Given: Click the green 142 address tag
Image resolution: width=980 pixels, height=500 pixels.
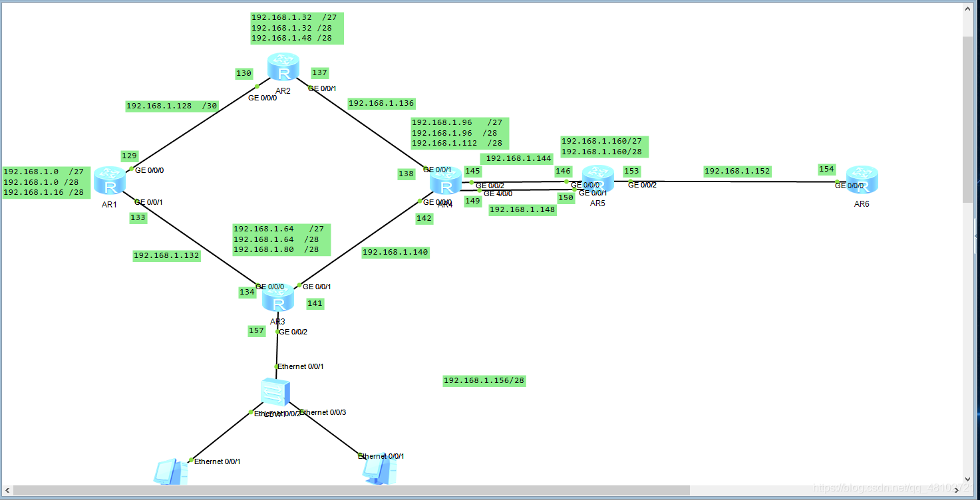Looking at the screenshot, I should coord(424,219).
